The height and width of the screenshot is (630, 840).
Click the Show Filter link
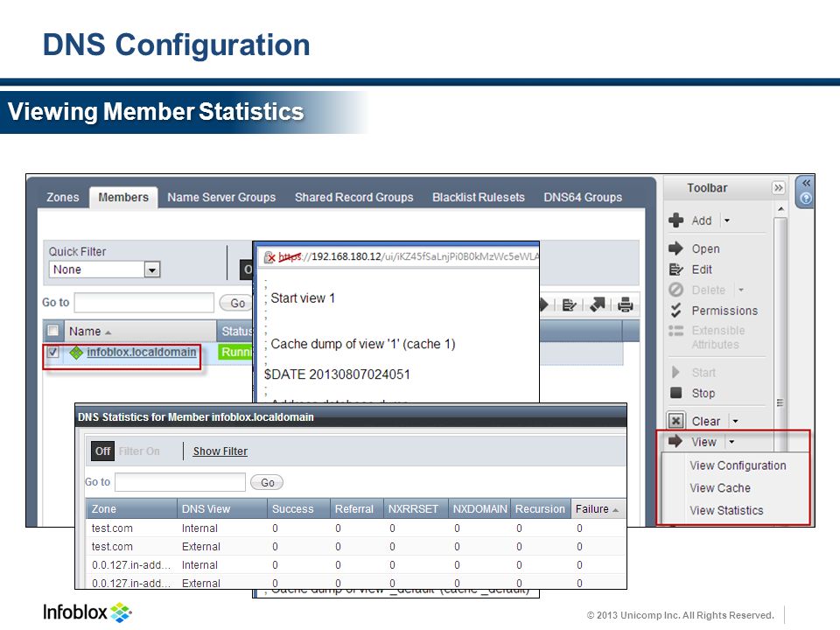click(220, 451)
